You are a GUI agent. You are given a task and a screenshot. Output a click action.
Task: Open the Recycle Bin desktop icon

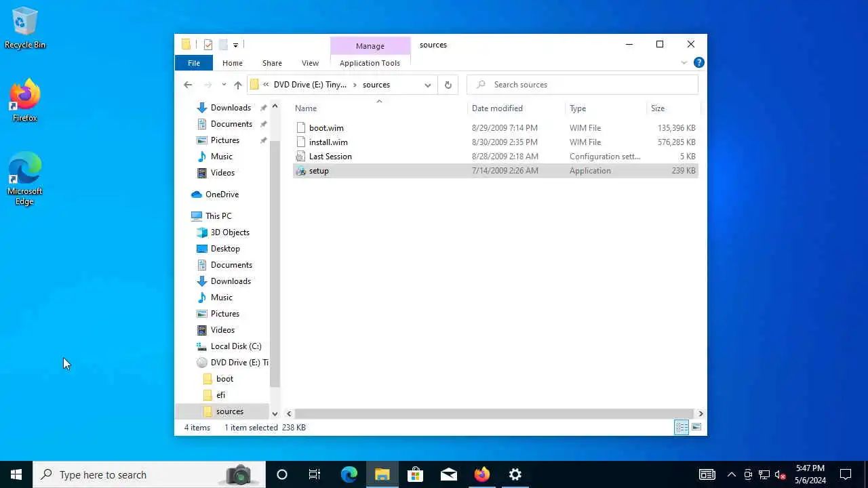[x=25, y=28]
